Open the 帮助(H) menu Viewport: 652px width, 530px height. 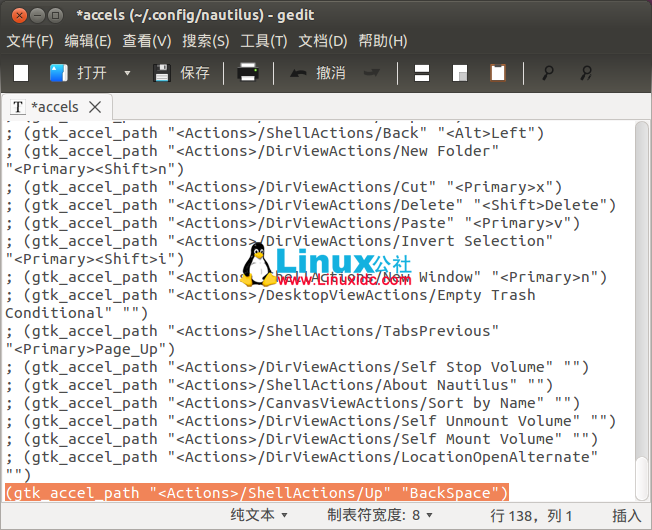tap(383, 41)
